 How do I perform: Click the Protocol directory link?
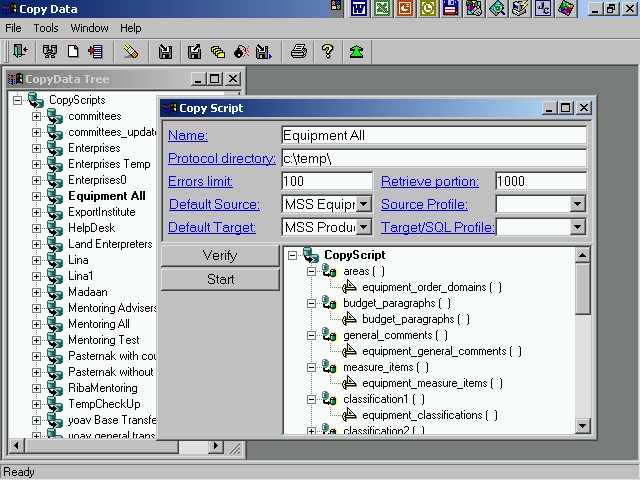point(221,158)
